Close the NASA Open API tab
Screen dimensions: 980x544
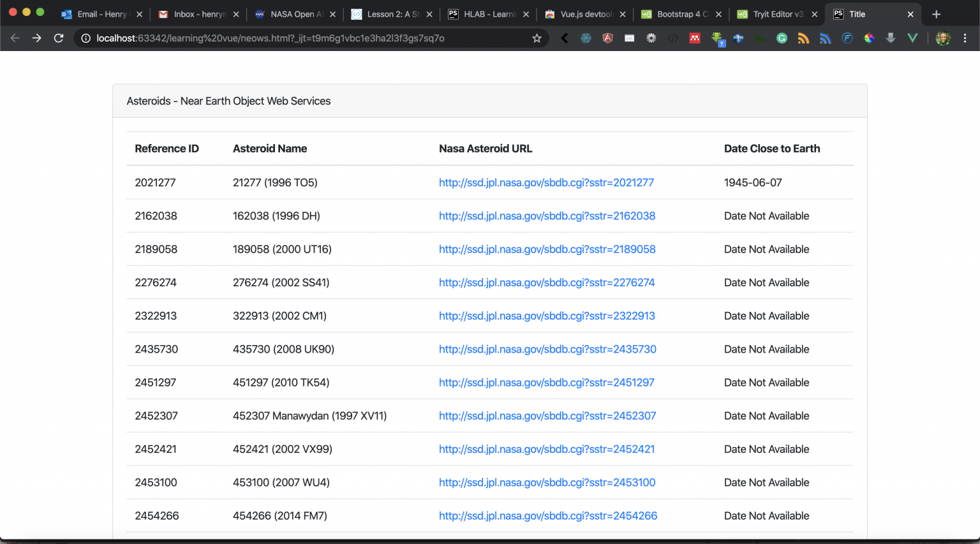332,14
